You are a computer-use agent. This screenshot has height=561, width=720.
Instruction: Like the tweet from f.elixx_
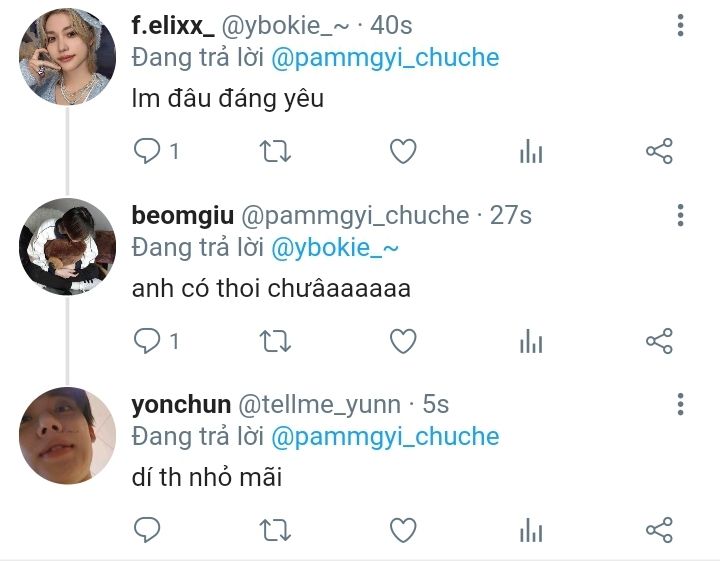click(x=403, y=151)
